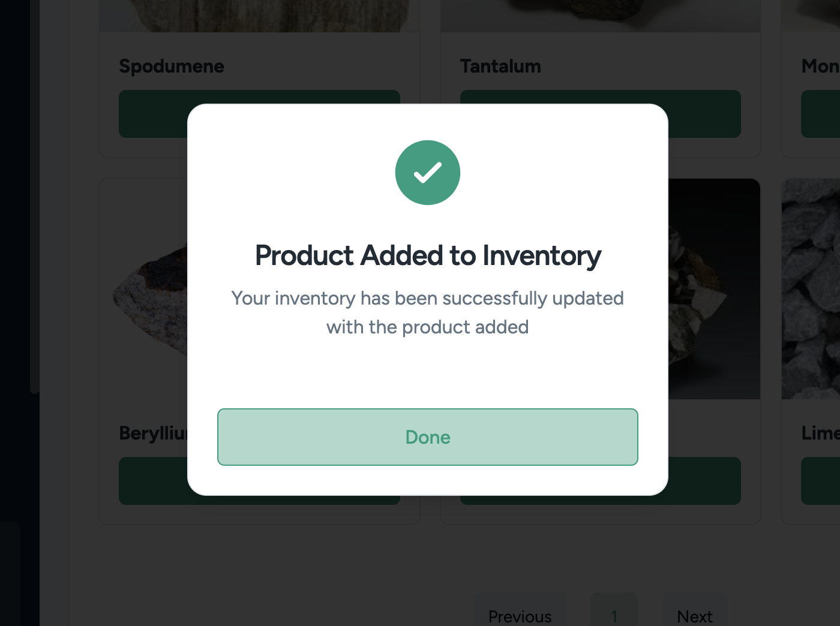Click the dark mineral image beside the dialog
The width and height of the screenshot is (840, 626).
(x=714, y=288)
